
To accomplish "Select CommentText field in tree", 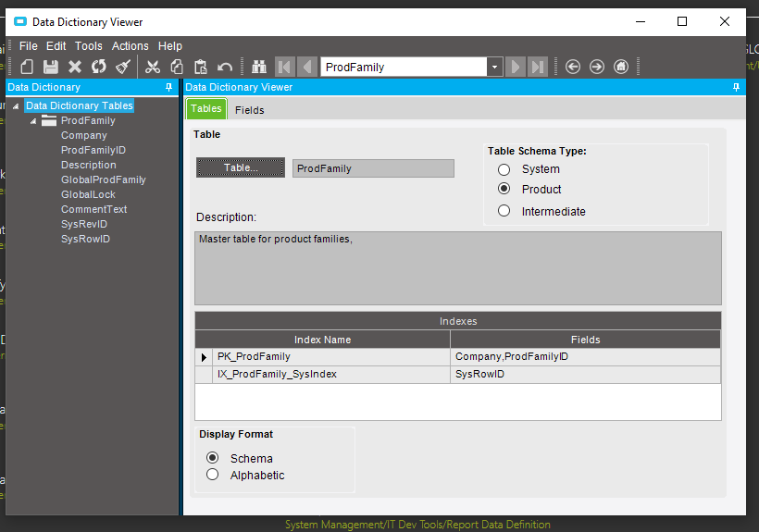I will pyautogui.click(x=93, y=209).
